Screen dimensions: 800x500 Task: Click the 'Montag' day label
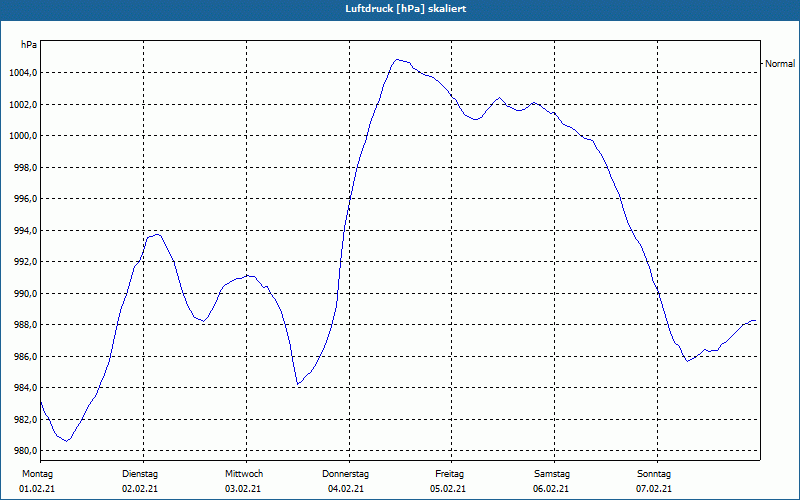(37, 474)
